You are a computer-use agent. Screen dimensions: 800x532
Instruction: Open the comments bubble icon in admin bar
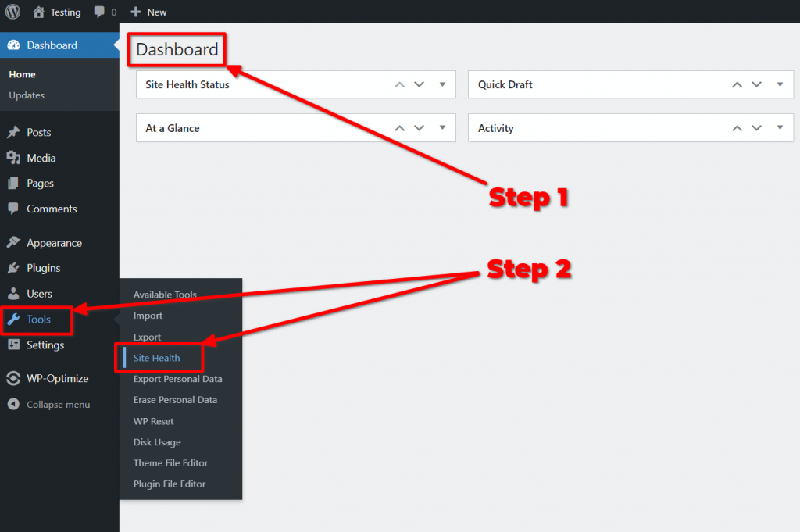point(99,12)
